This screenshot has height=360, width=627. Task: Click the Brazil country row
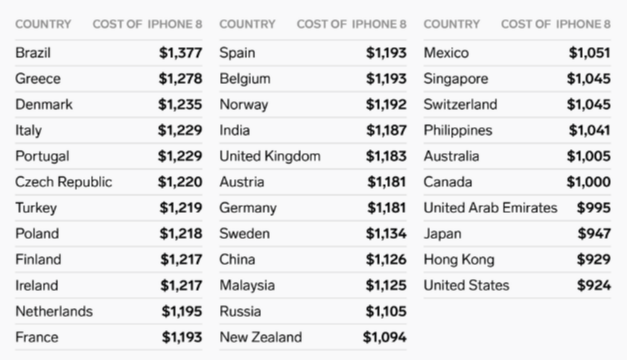click(x=109, y=53)
